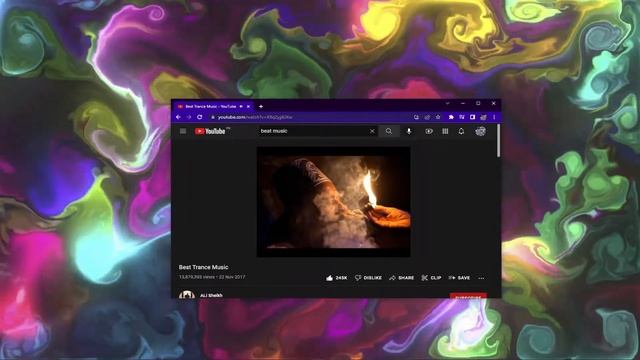Screen dimensions: 640x360
Task: Open the YouTube apps grid
Action: [445, 131]
